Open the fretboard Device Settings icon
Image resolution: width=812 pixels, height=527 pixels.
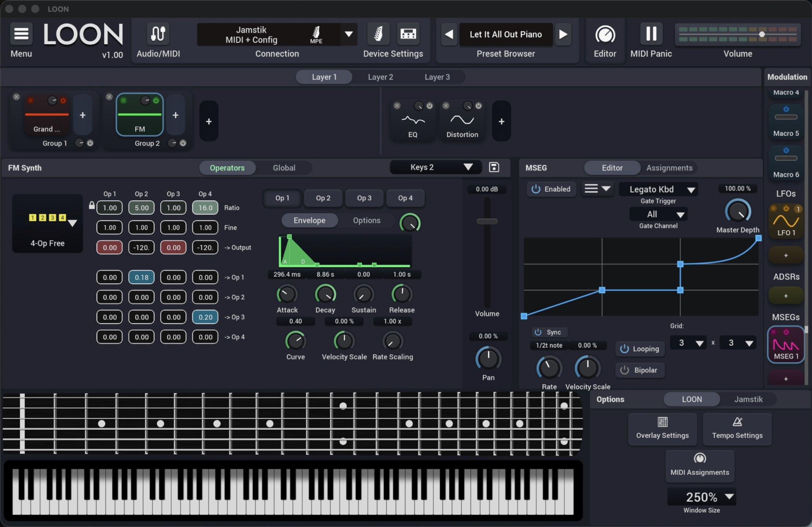(408, 34)
